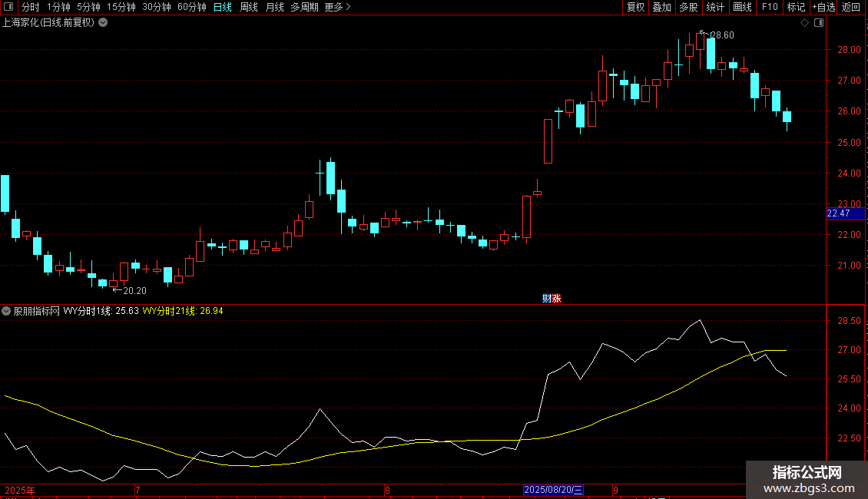Click WY分时21线: 26.94 indicator value
The width and height of the screenshot is (868, 499).
[x=183, y=311]
